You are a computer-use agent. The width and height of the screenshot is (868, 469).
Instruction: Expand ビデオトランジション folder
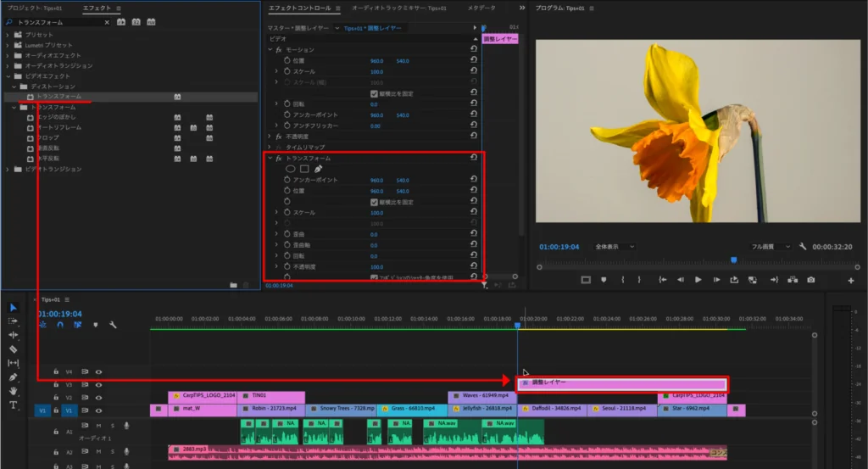[x=8, y=169]
